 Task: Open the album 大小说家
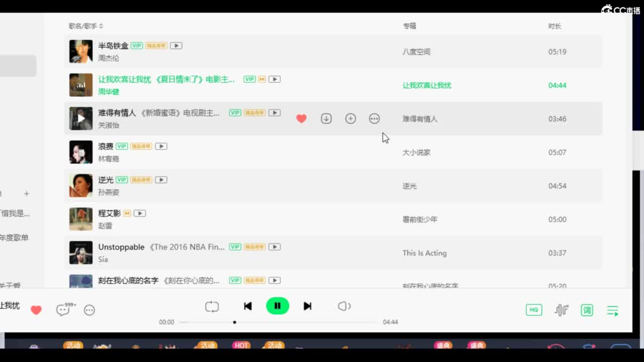coord(417,152)
